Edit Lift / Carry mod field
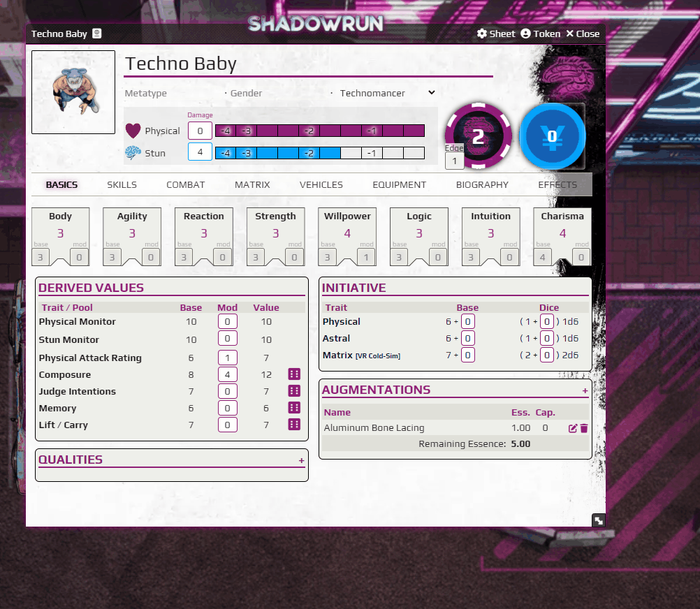This screenshot has width=700, height=609. (x=227, y=425)
